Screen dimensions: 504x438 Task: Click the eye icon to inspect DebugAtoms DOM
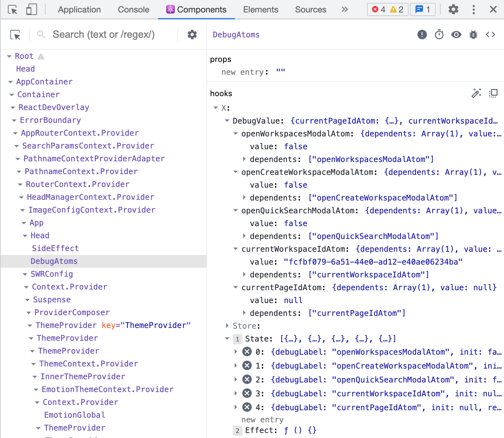point(456,35)
